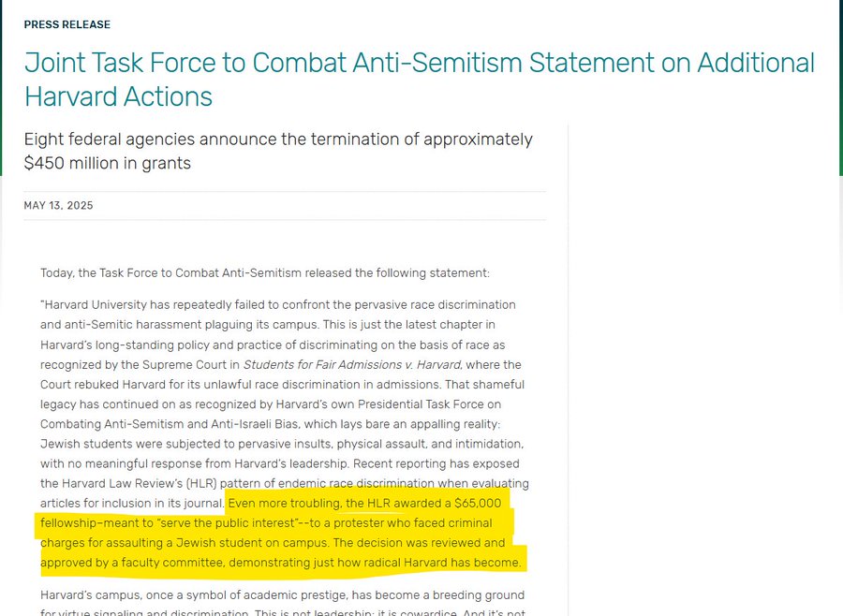Click the MAY 13, 2025 date
Viewport: 843px width, 616px height.
point(59,205)
